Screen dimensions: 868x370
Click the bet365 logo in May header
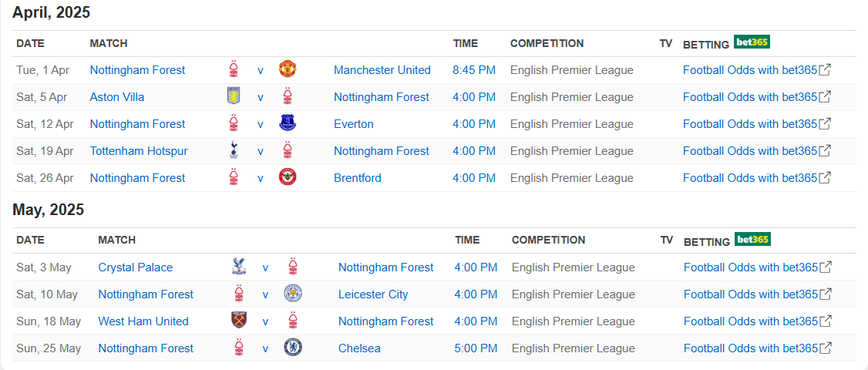(752, 240)
